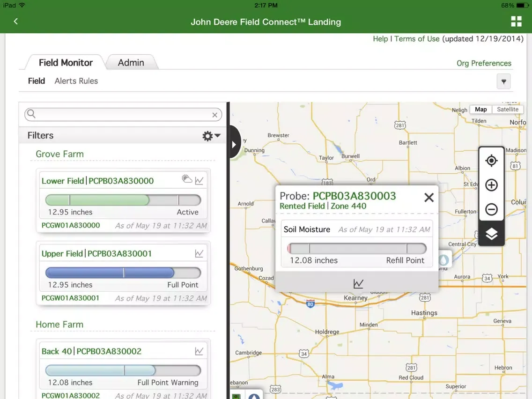Clear the search field with the X
532x399 pixels.
pos(214,115)
